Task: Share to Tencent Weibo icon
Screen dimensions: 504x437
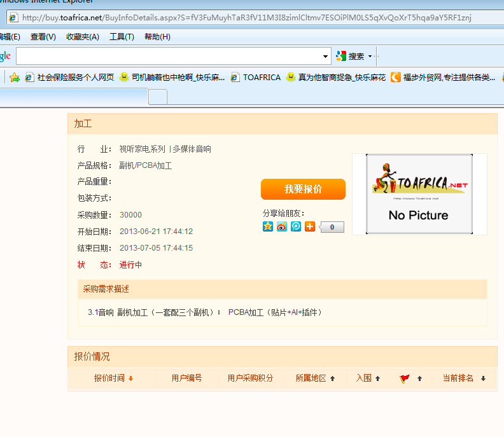Action: (x=296, y=226)
